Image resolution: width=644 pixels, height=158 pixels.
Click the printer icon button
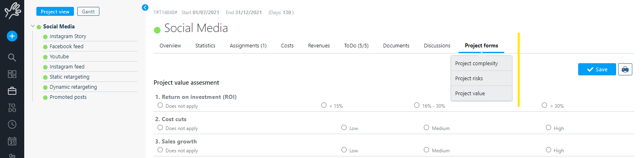625,69
